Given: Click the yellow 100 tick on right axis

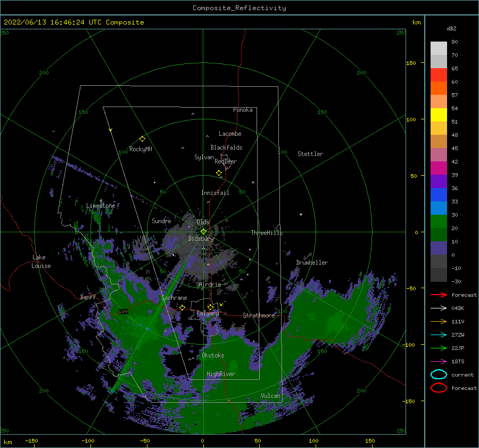Looking at the screenshot, I should tap(411, 119).
